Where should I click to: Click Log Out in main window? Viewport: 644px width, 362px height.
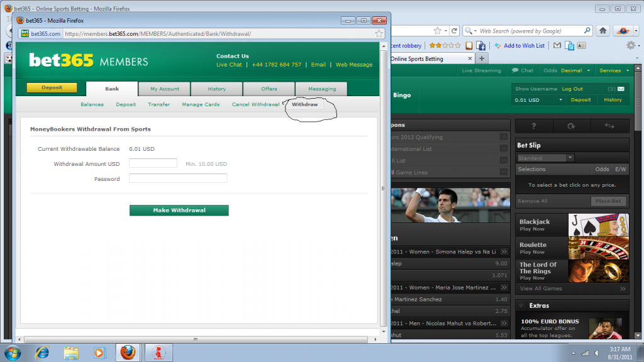tap(572, 89)
